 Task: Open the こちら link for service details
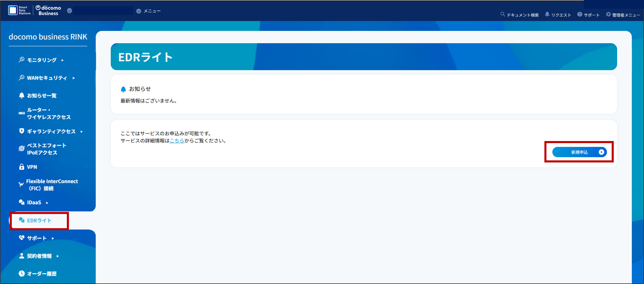point(177,141)
